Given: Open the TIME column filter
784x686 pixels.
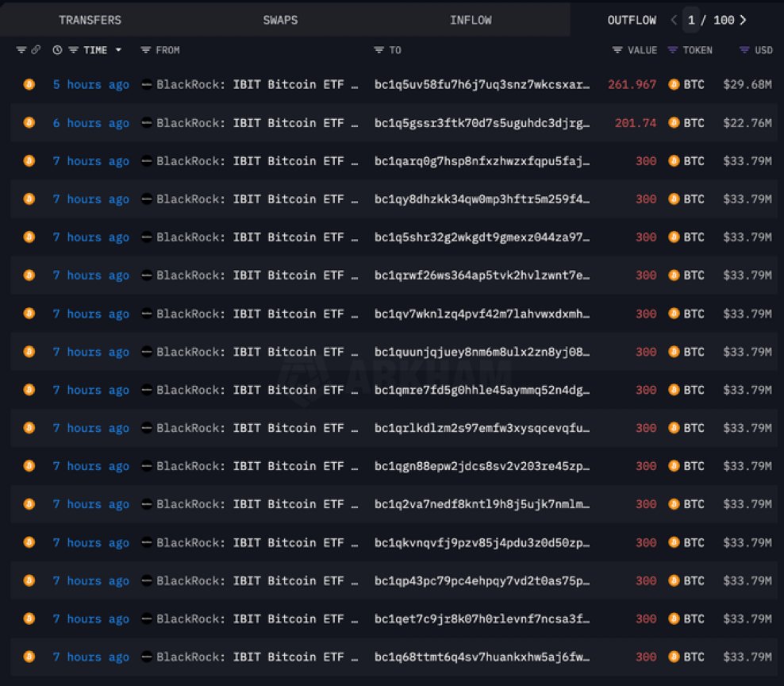Looking at the screenshot, I should pos(74,50).
